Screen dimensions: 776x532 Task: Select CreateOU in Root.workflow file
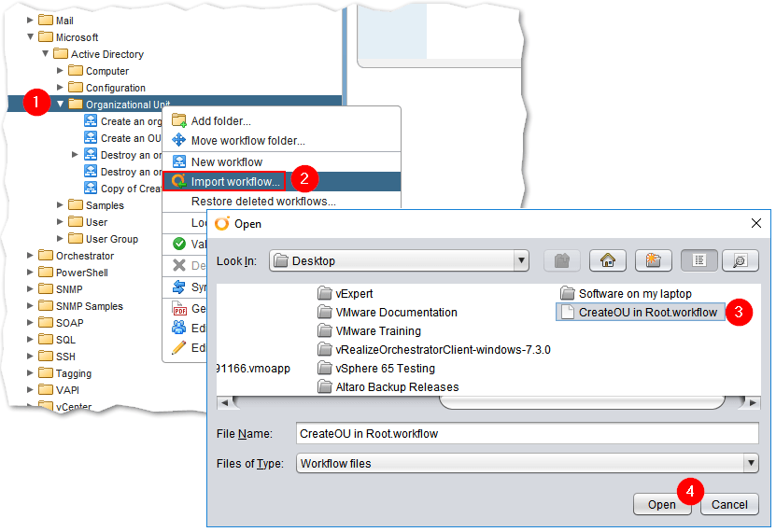point(641,313)
